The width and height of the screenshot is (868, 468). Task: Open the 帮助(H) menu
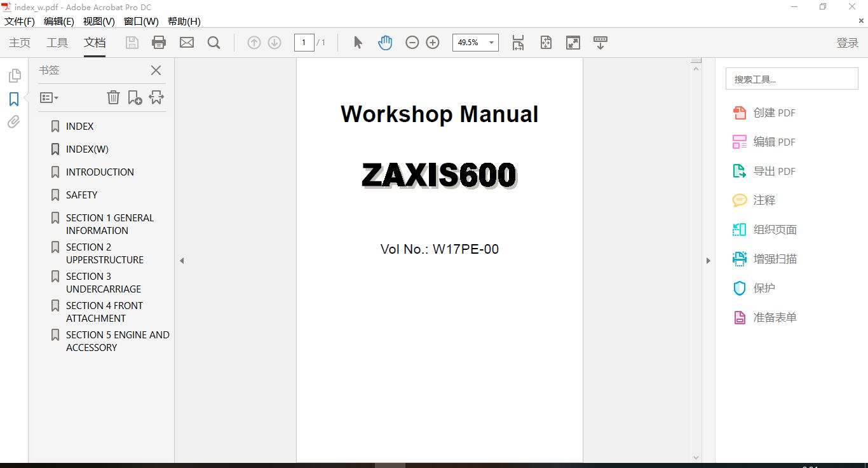click(x=184, y=21)
